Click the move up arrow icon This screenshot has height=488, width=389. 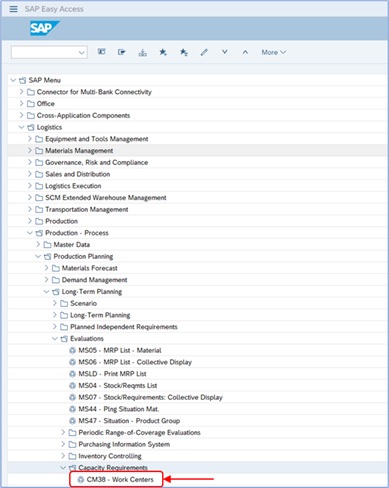coord(245,52)
